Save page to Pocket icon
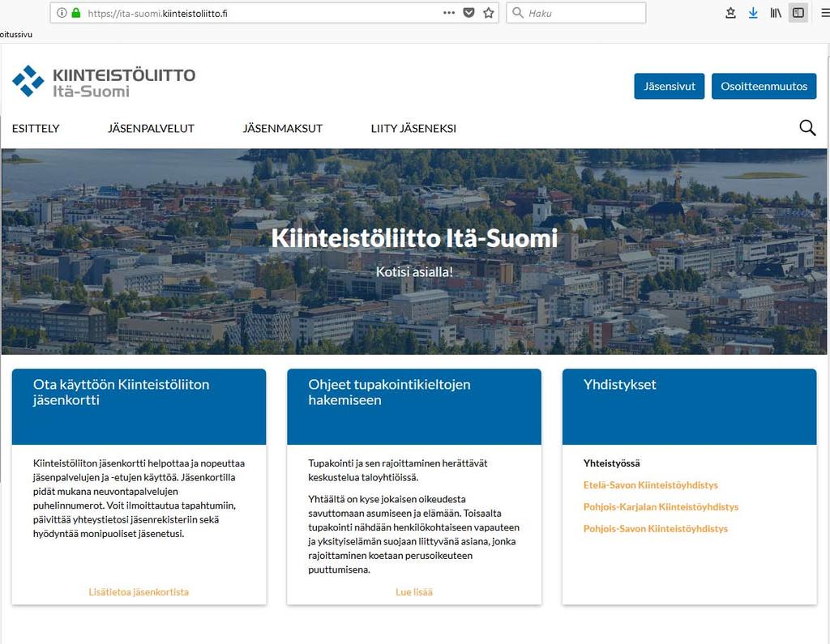Screen dimensions: 830x644 pos(468,13)
